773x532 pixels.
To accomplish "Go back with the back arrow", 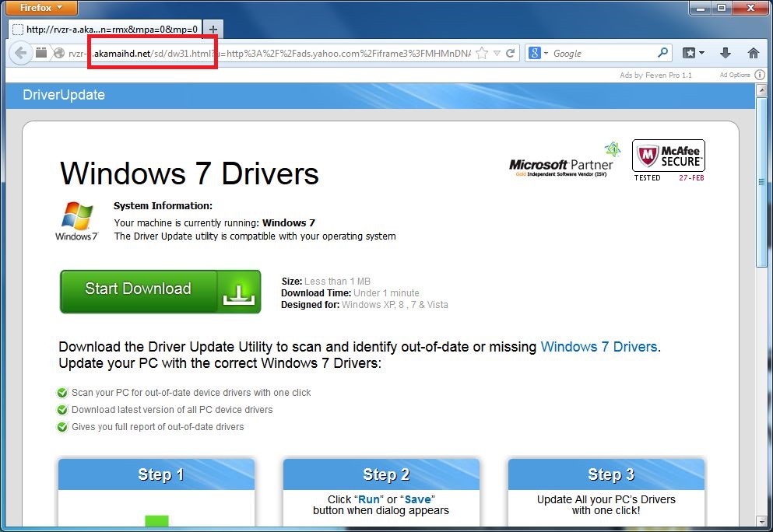I will click(x=21, y=53).
